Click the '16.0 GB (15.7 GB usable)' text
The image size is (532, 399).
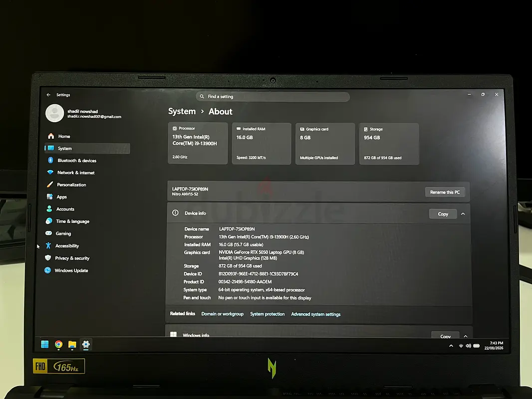pyautogui.click(x=241, y=244)
